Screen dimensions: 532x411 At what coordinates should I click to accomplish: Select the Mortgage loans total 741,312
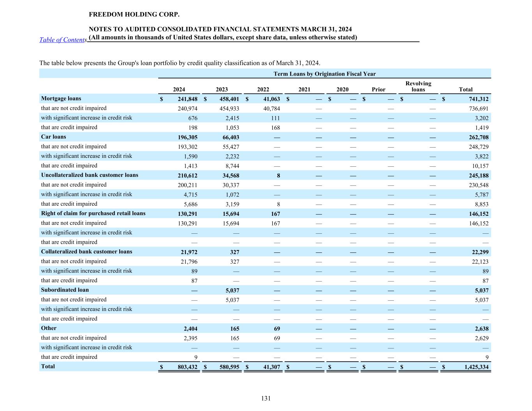(478, 99)
